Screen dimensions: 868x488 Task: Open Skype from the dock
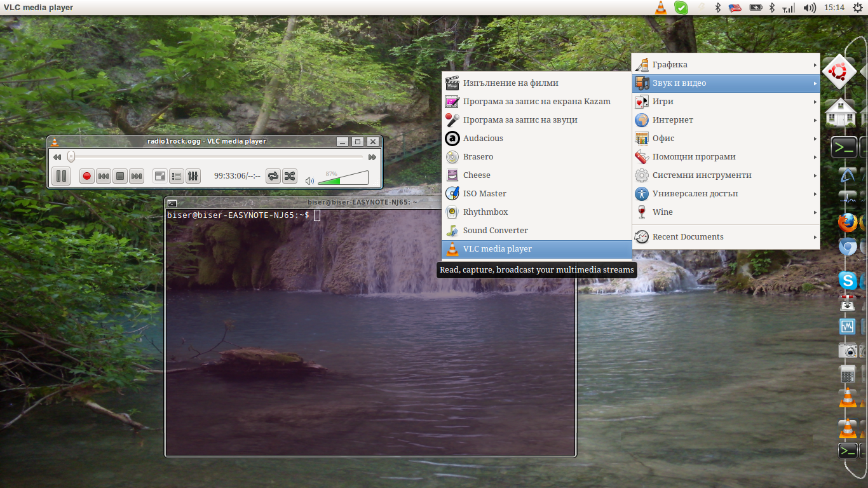click(847, 280)
